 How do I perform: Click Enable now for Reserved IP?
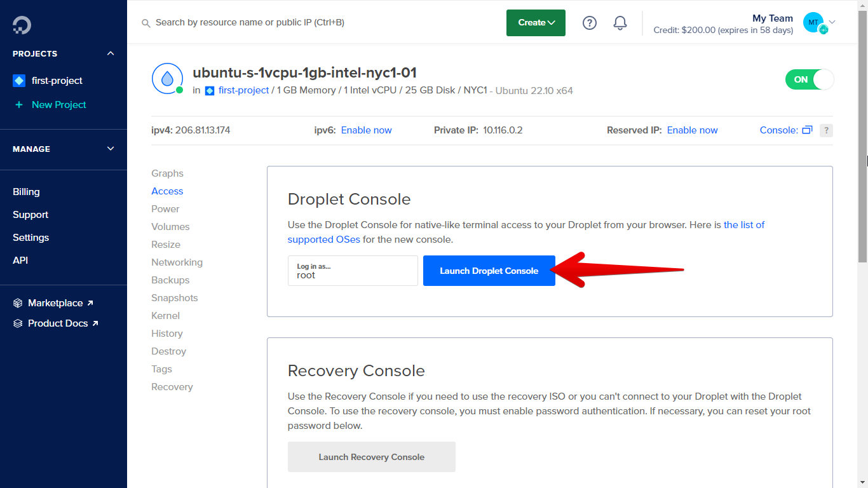tap(692, 130)
